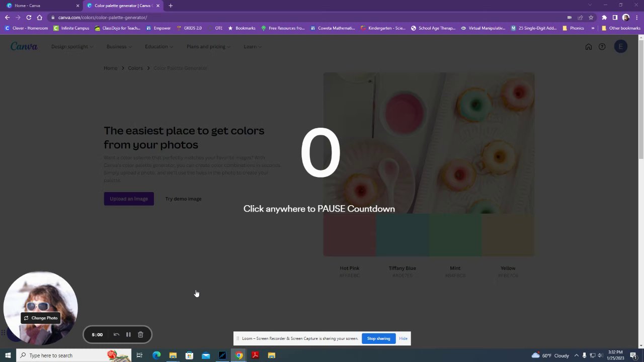
Task: Go back in browser history
Action: tap(7, 17)
